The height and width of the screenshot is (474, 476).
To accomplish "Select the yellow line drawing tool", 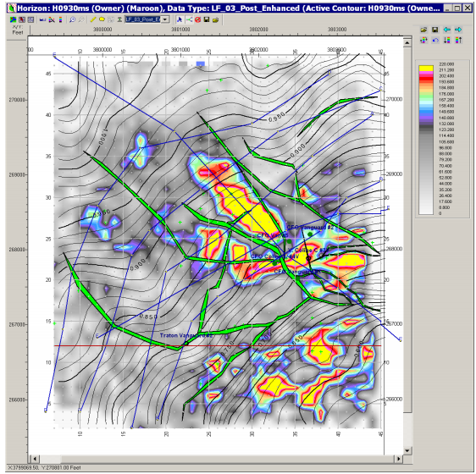I will click(93, 19).
